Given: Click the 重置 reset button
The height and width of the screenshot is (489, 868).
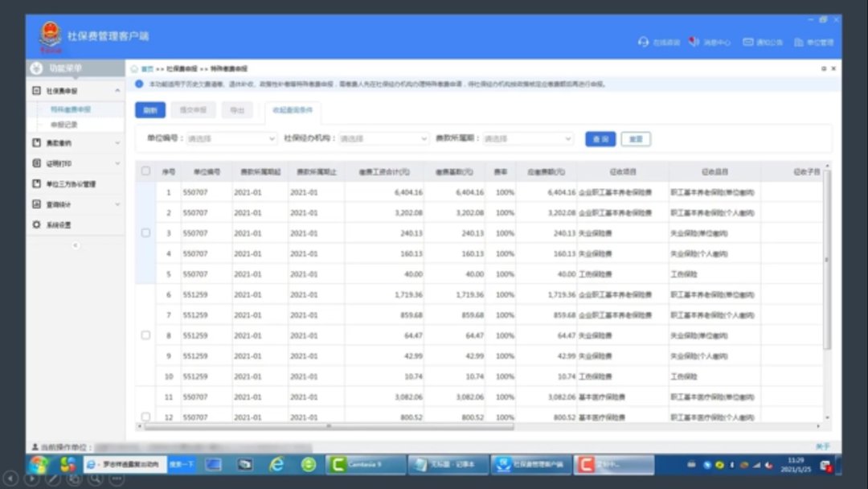Looking at the screenshot, I should (x=636, y=138).
